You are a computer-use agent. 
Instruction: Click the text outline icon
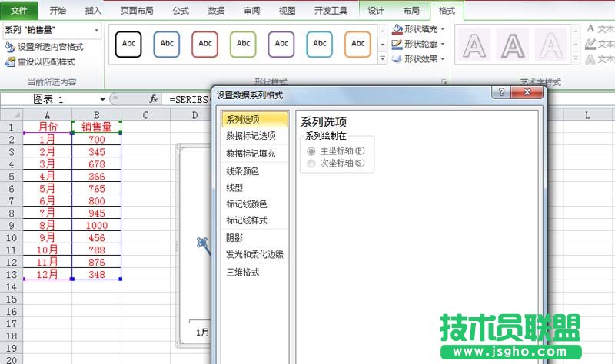590,44
